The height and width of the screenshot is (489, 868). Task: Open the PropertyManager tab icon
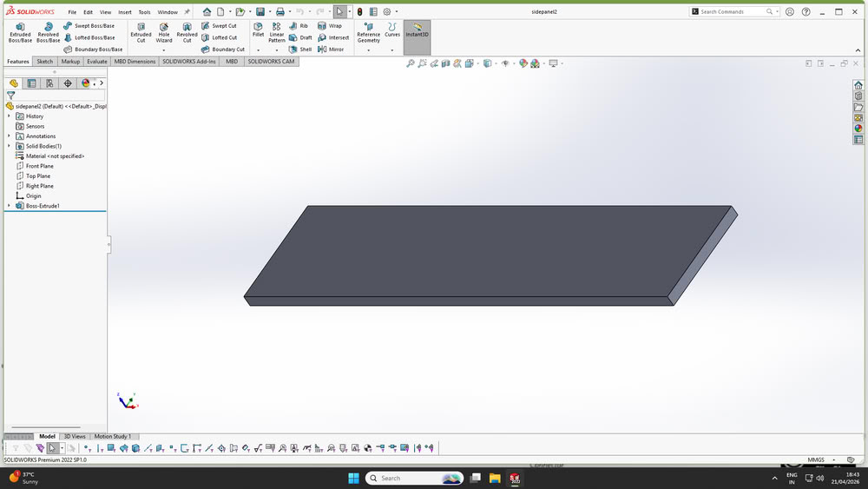[31, 83]
